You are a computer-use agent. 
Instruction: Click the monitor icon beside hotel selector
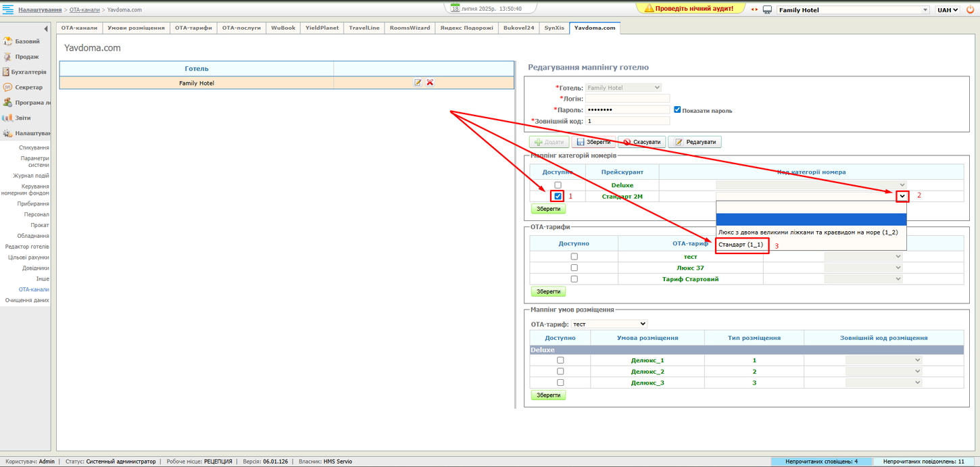coord(767,10)
